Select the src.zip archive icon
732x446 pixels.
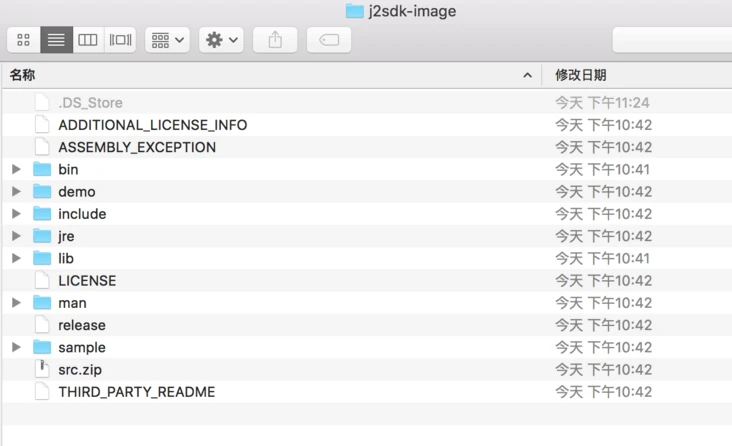[42, 369]
